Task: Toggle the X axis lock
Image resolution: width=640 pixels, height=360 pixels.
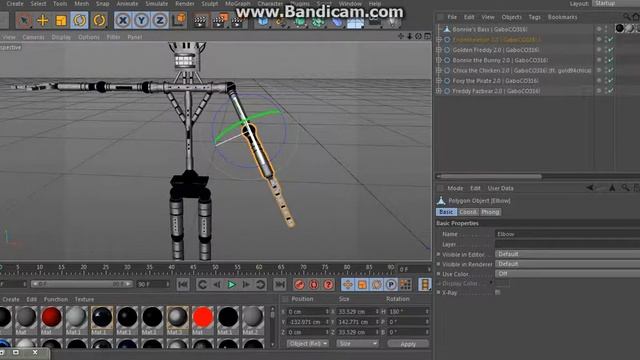Action: pyautogui.click(x=123, y=20)
